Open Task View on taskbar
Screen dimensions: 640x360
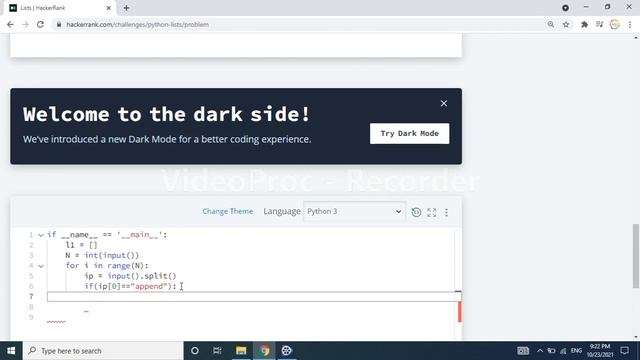pos(217,351)
